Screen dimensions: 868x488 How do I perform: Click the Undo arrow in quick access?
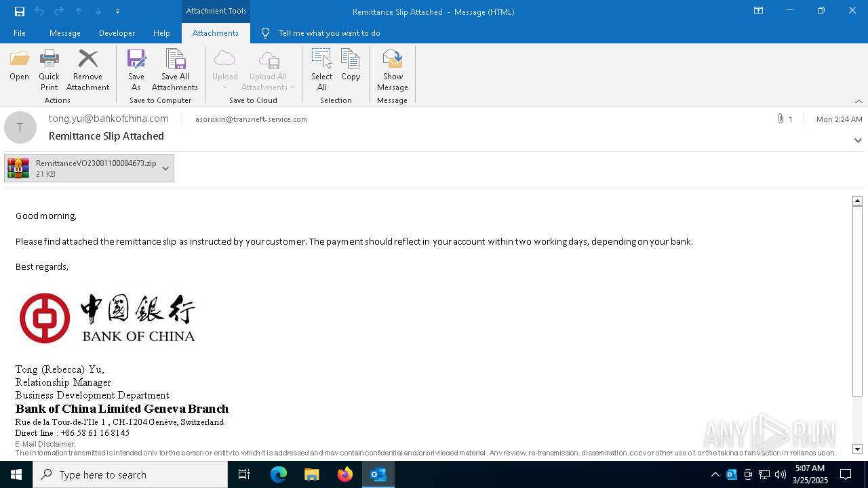[x=39, y=11]
